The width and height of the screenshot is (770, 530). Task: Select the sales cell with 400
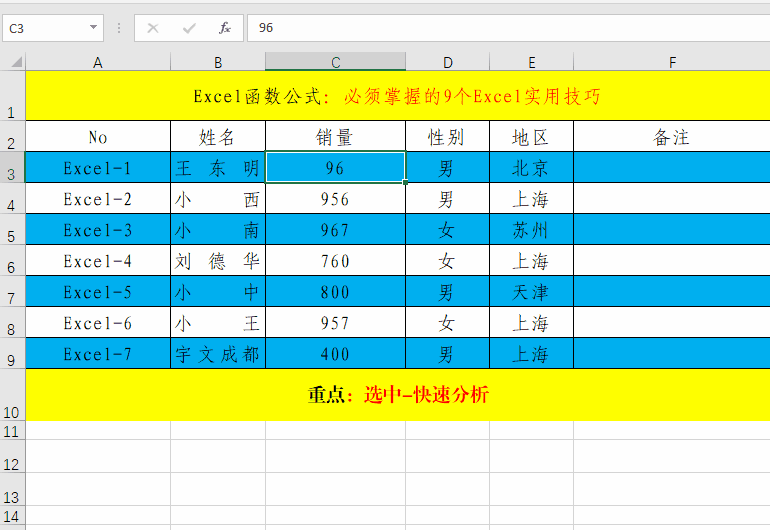[x=335, y=353]
